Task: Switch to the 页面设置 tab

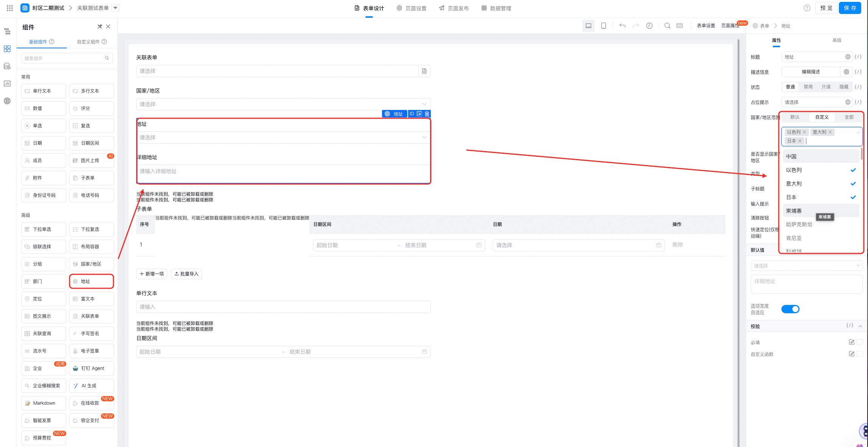Action: 411,8
